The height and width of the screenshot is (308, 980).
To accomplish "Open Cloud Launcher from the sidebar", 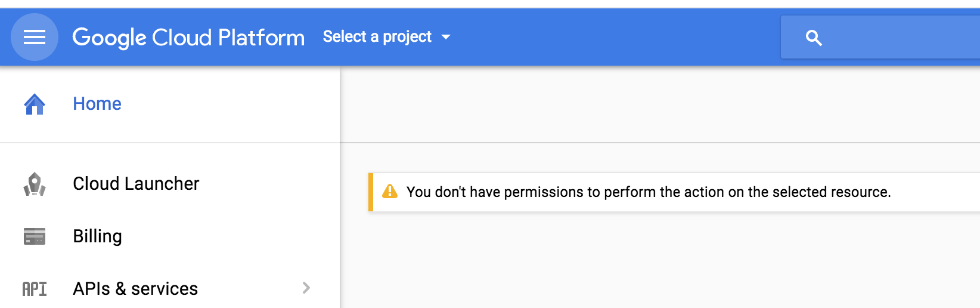I will [x=136, y=184].
